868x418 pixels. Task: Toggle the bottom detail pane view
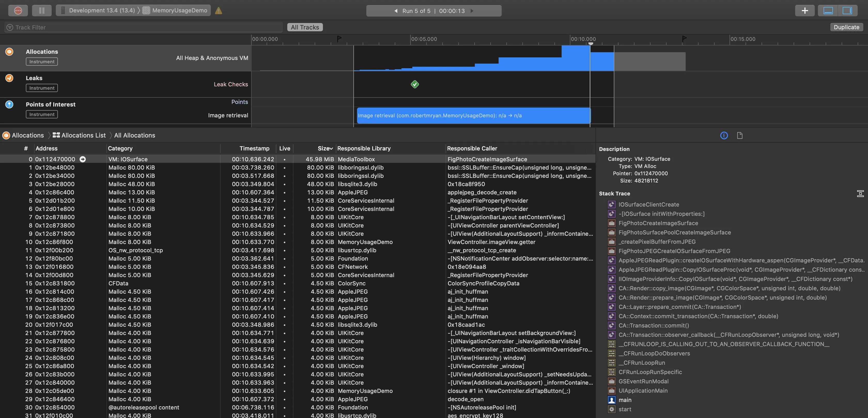pyautogui.click(x=828, y=10)
